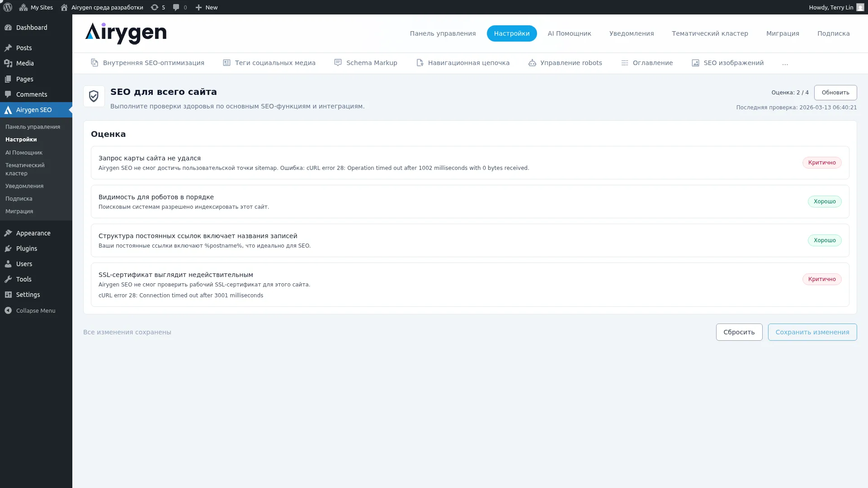Click the Posts pushpin icon
The image size is (868, 488).
8,48
